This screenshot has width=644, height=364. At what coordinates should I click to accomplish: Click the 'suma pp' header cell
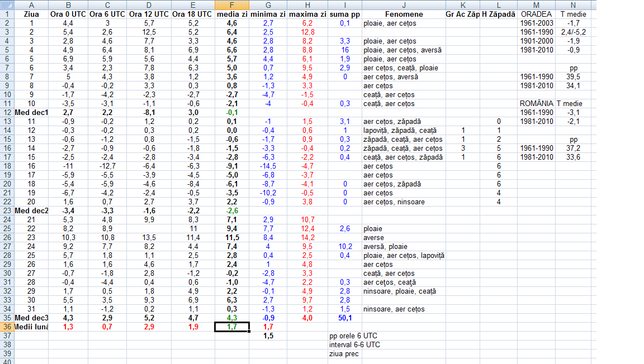[344, 15]
